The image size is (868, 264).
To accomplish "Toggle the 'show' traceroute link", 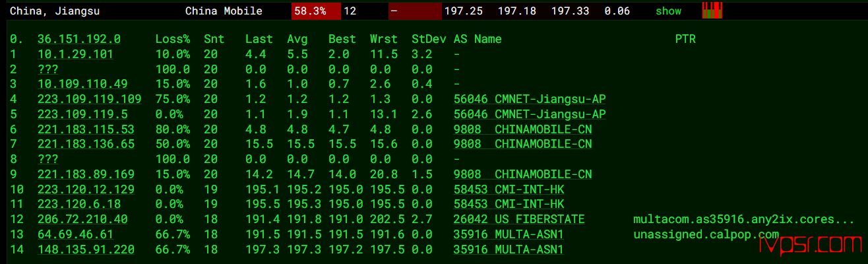I will click(668, 11).
